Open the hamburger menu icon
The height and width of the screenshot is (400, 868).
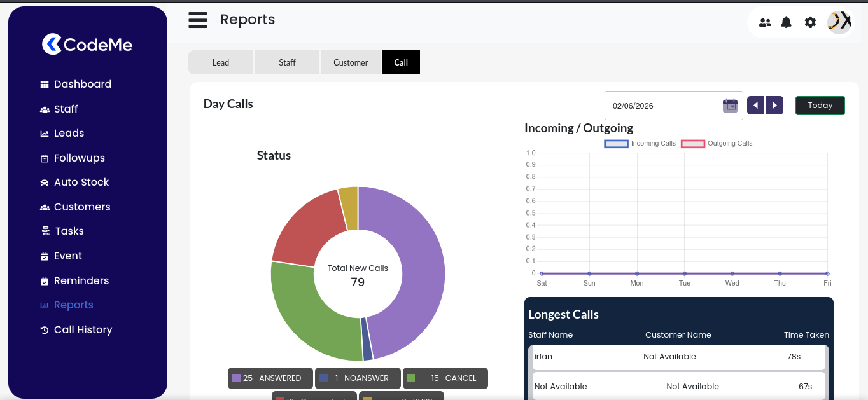(198, 20)
